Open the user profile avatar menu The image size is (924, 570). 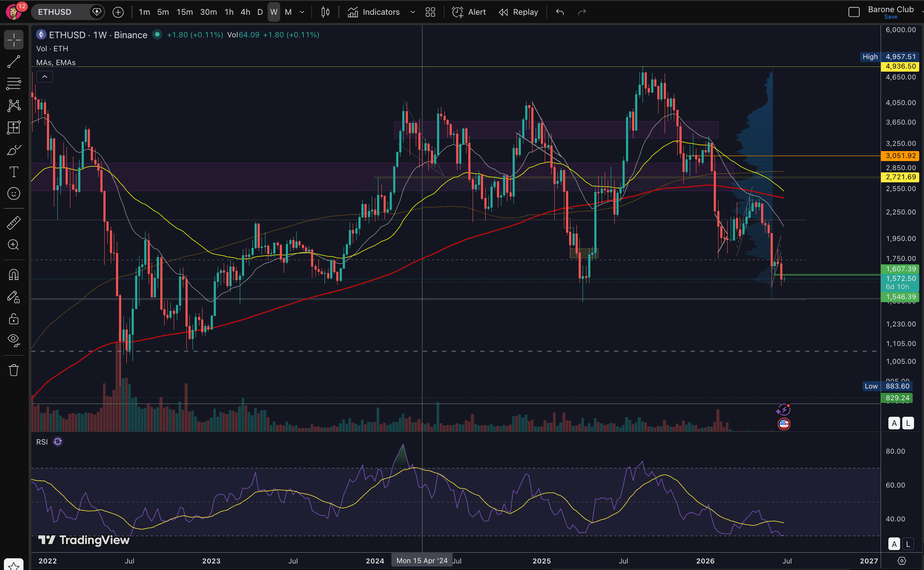click(14, 12)
